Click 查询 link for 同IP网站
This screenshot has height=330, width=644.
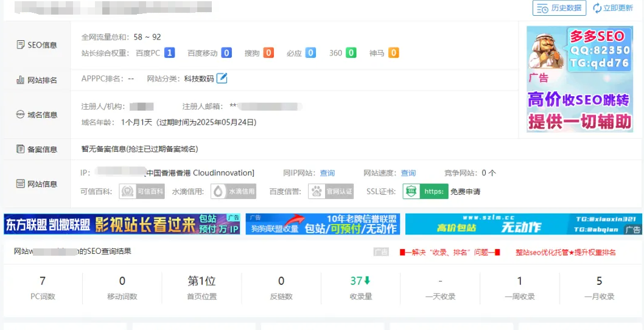tap(327, 173)
